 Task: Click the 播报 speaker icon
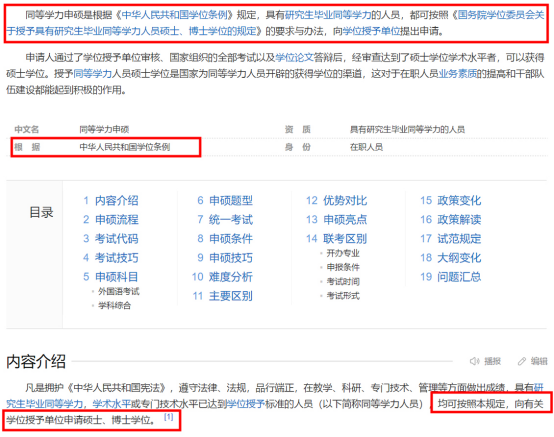point(475,361)
